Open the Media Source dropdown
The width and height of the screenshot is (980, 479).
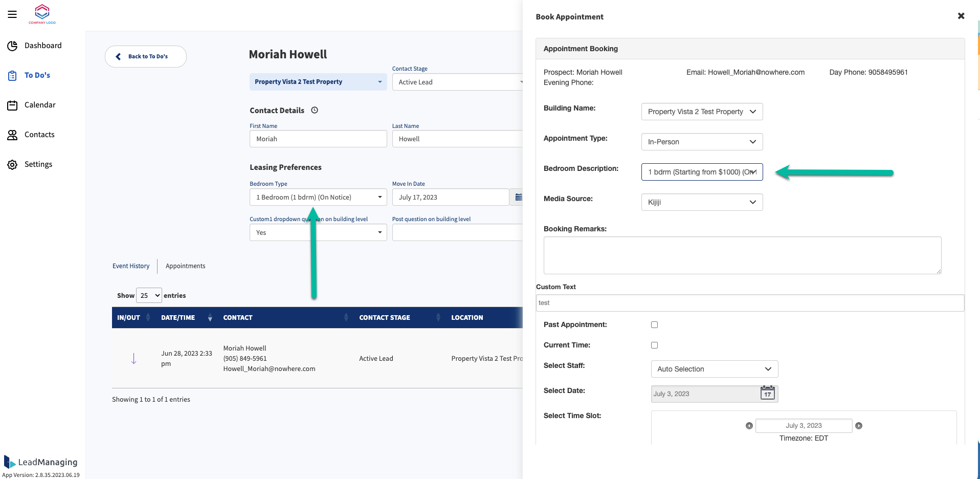tap(702, 202)
